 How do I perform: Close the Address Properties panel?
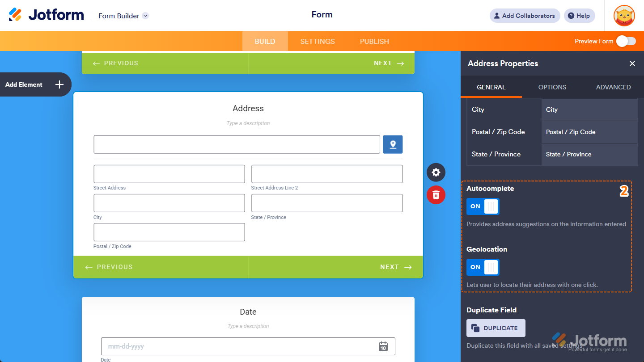coord(632,63)
